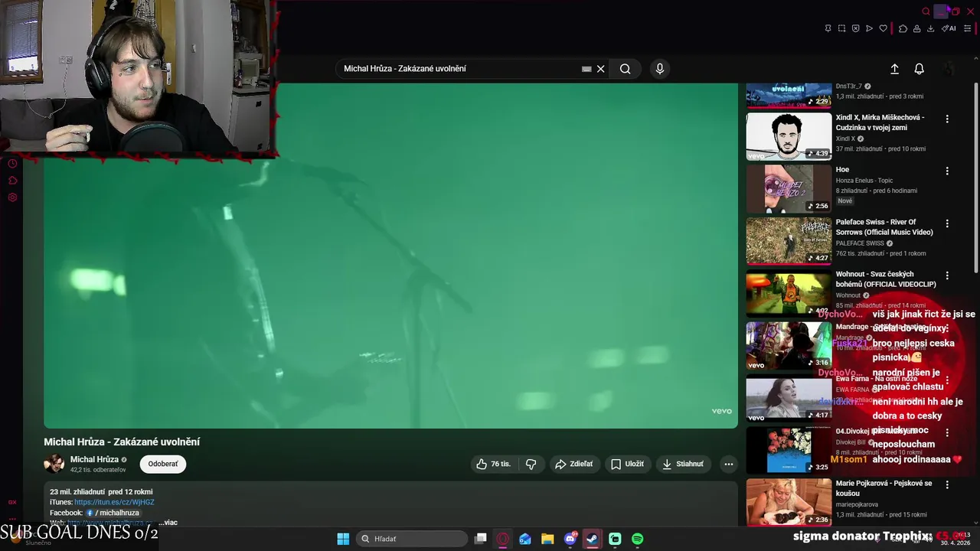Subscribe using Odoberať button
This screenshot has height=551, width=980.
163,464
